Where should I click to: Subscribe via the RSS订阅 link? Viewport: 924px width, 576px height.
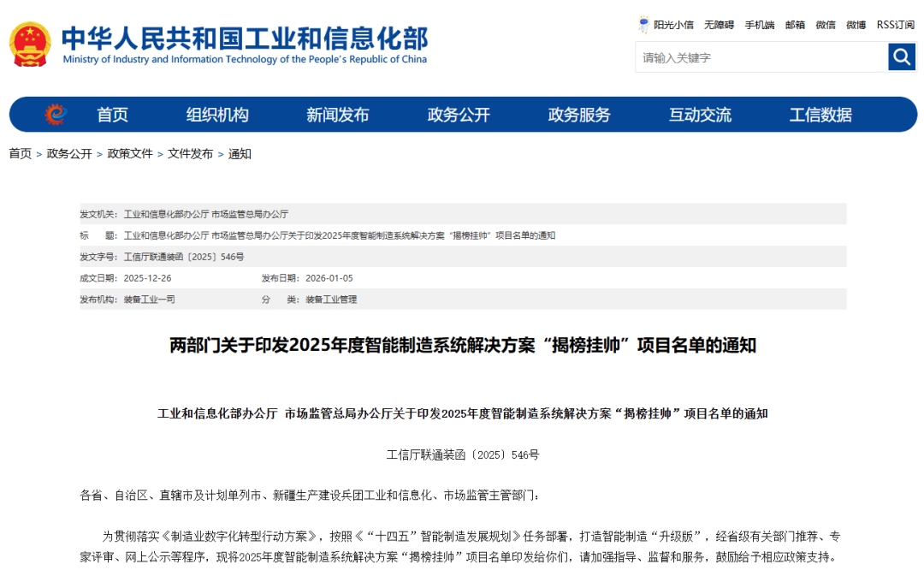(895, 25)
